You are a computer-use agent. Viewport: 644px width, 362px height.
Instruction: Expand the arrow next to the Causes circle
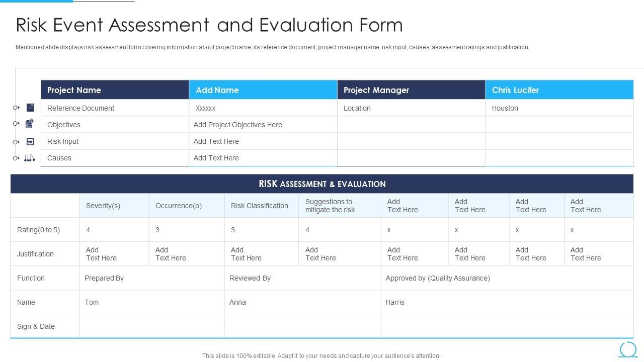pyautogui.click(x=19, y=157)
